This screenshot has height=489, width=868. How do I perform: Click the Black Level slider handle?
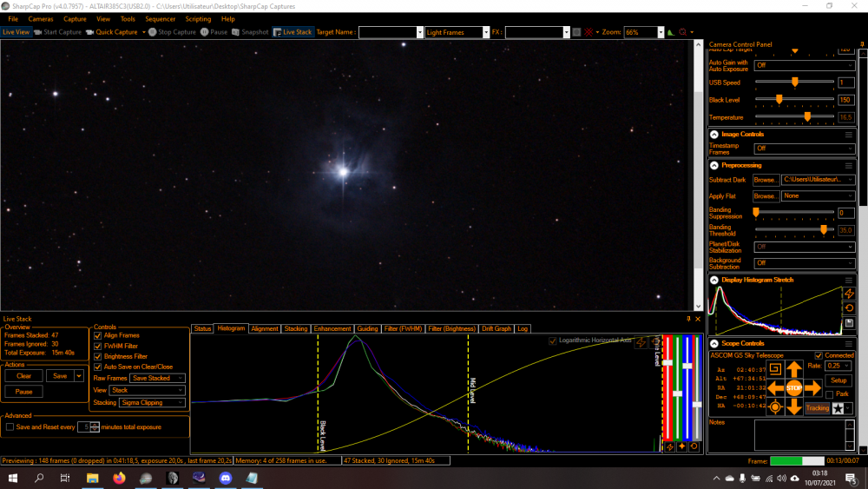779,100
